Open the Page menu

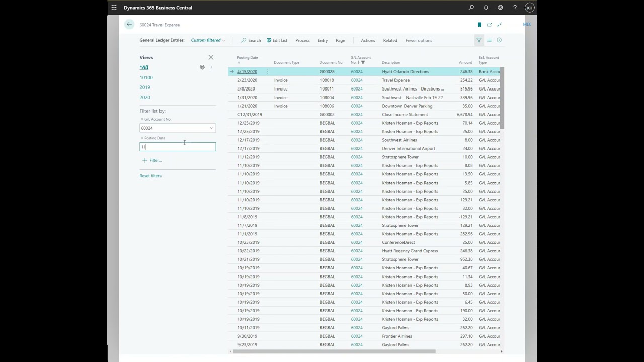pos(340,40)
